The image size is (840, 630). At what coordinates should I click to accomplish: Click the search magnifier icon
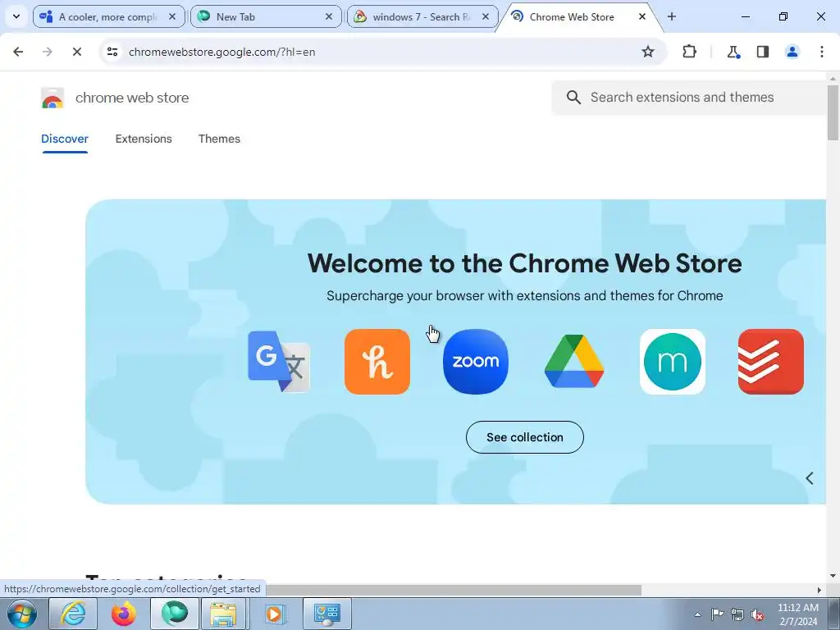tap(573, 98)
